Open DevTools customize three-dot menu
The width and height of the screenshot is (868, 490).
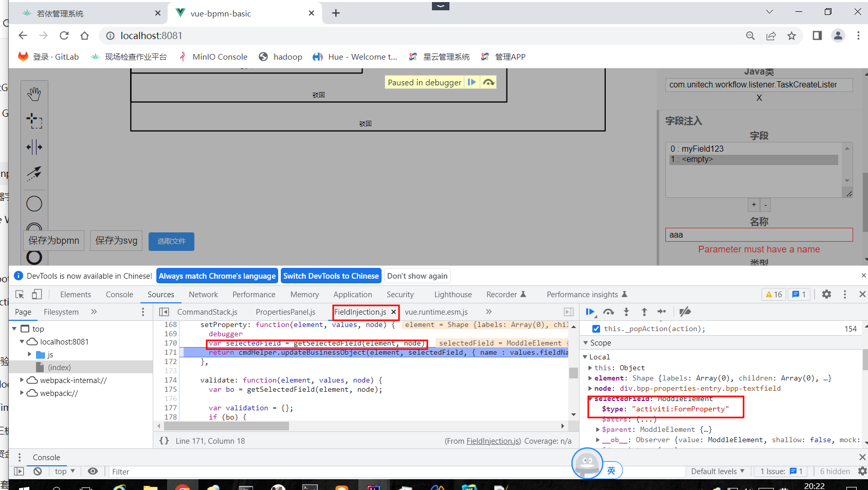(844, 294)
